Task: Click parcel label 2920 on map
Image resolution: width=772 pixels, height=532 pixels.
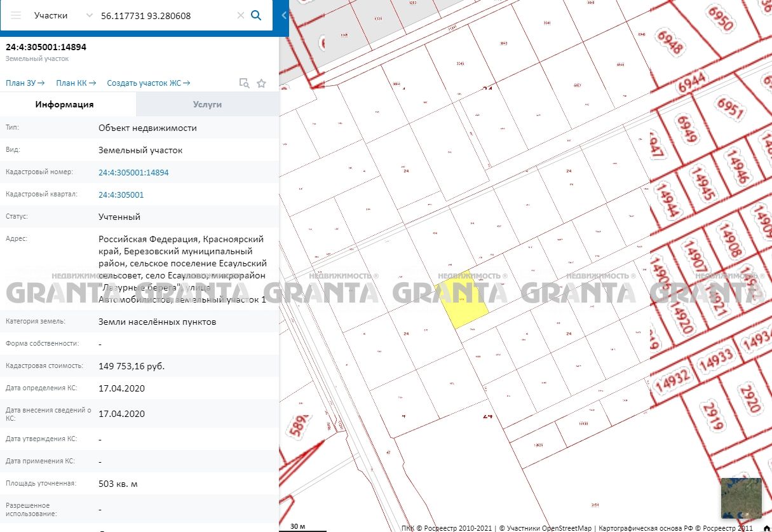Action: tap(750, 398)
